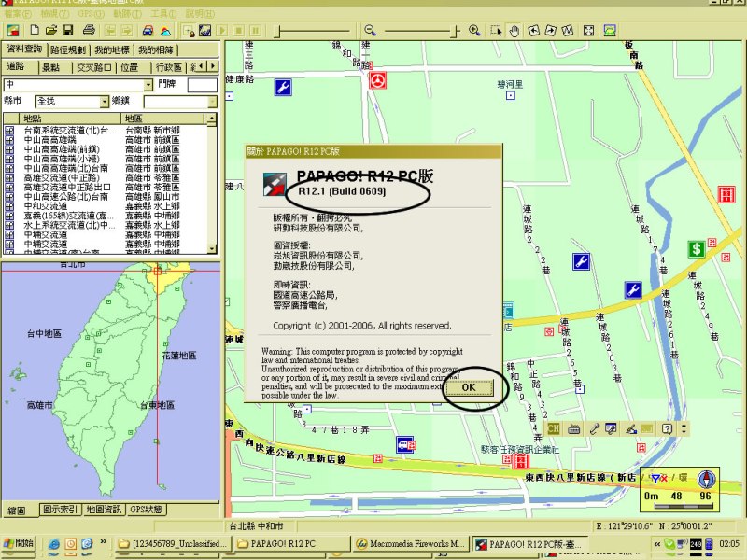Click OK in the About PAPAGO dialog

469,387
